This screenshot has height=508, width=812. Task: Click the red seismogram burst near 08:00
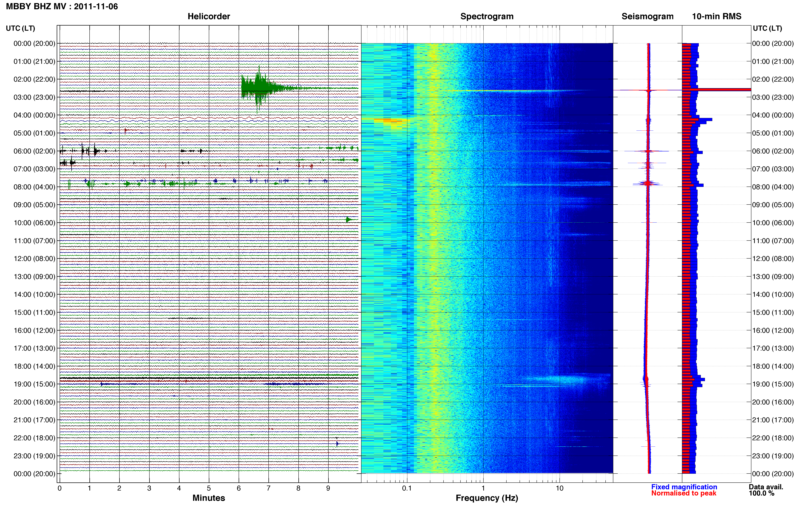pyautogui.click(x=648, y=183)
